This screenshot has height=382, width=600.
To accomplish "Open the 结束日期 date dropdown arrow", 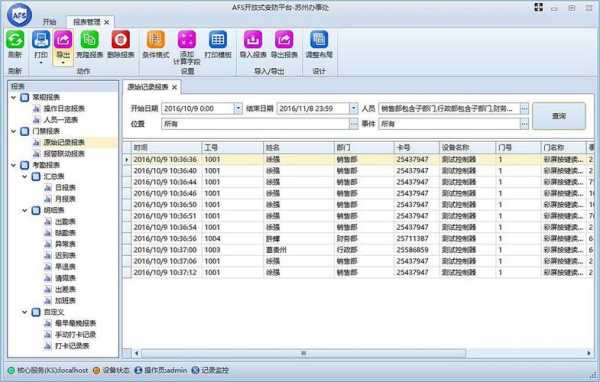I will 354,109.
